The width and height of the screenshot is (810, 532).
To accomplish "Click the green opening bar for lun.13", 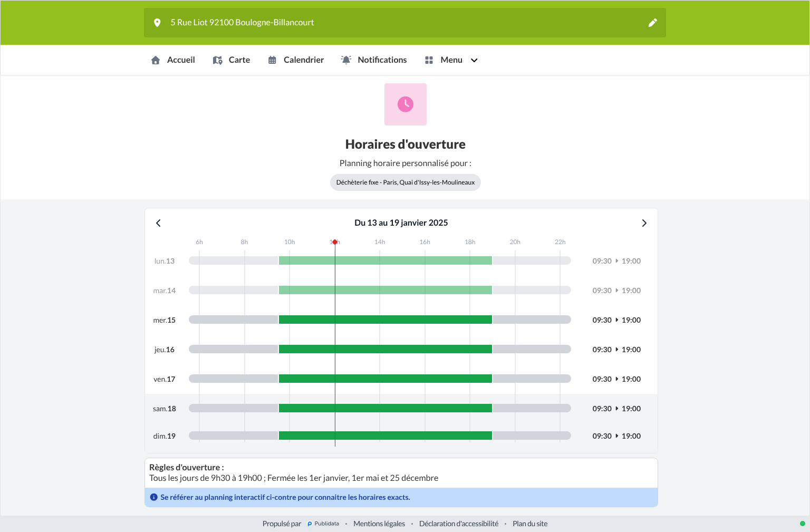I will pos(385,260).
